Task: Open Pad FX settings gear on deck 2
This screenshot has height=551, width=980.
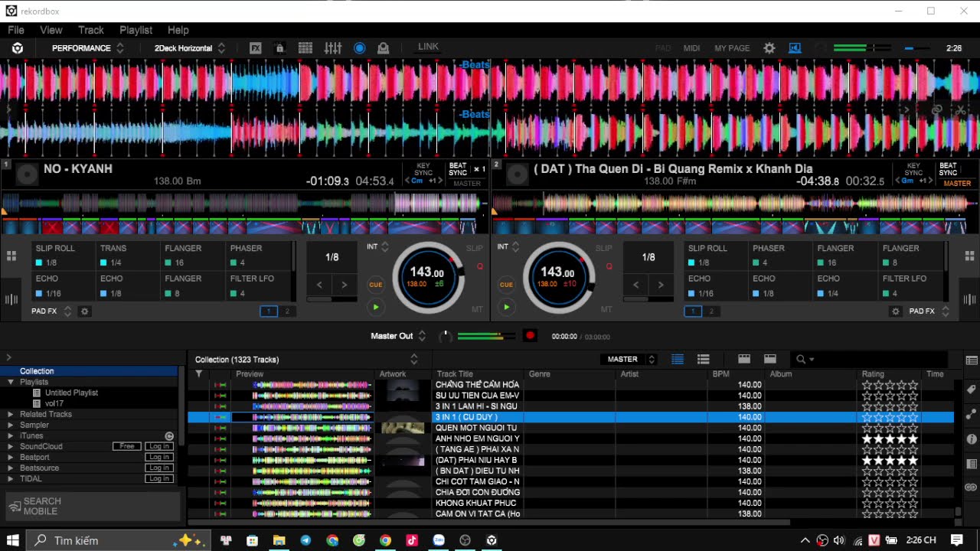Action: 896,311
